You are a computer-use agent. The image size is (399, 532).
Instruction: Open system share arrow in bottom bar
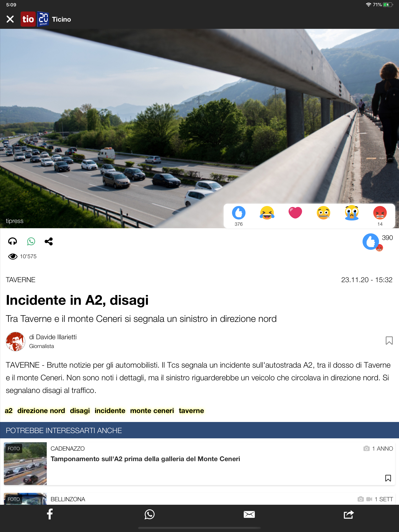[349, 514]
